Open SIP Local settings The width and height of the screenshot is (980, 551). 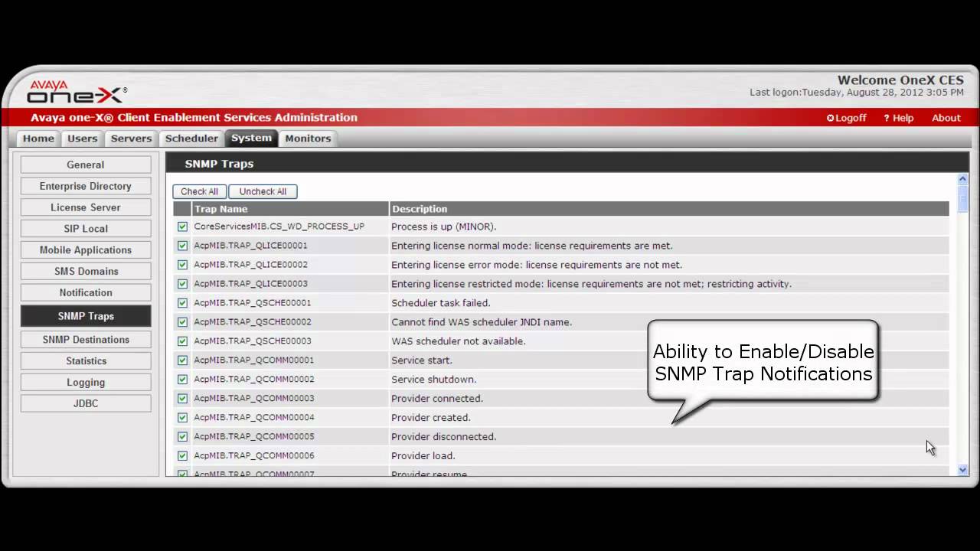pyautogui.click(x=86, y=229)
